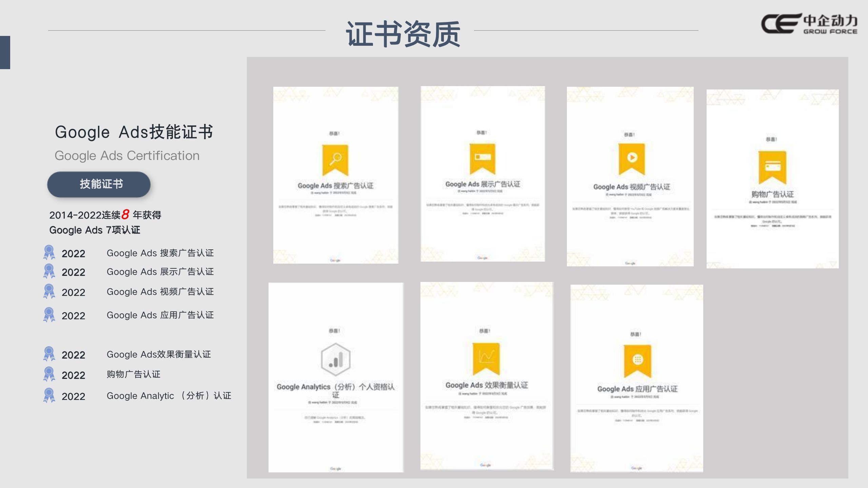Click the grid dots badge on 应用广告 certificate

[637, 361]
